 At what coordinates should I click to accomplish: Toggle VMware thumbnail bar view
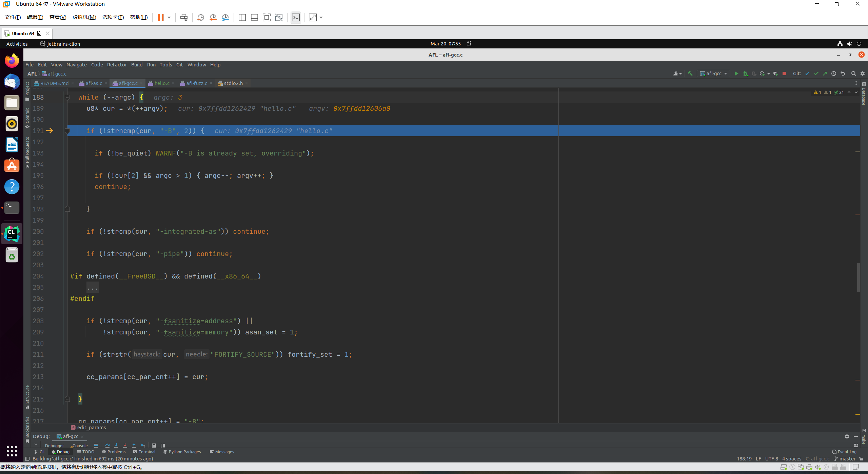tap(254, 17)
